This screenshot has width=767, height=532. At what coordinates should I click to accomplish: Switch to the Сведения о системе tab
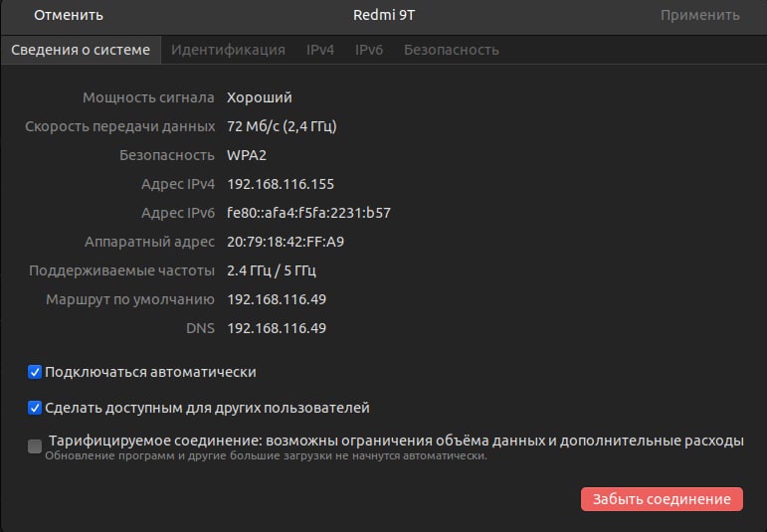tap(81, 50)
